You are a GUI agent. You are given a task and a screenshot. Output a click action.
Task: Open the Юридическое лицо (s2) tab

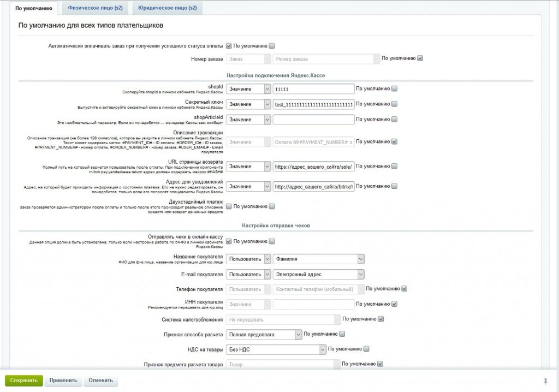coord(167,8)
